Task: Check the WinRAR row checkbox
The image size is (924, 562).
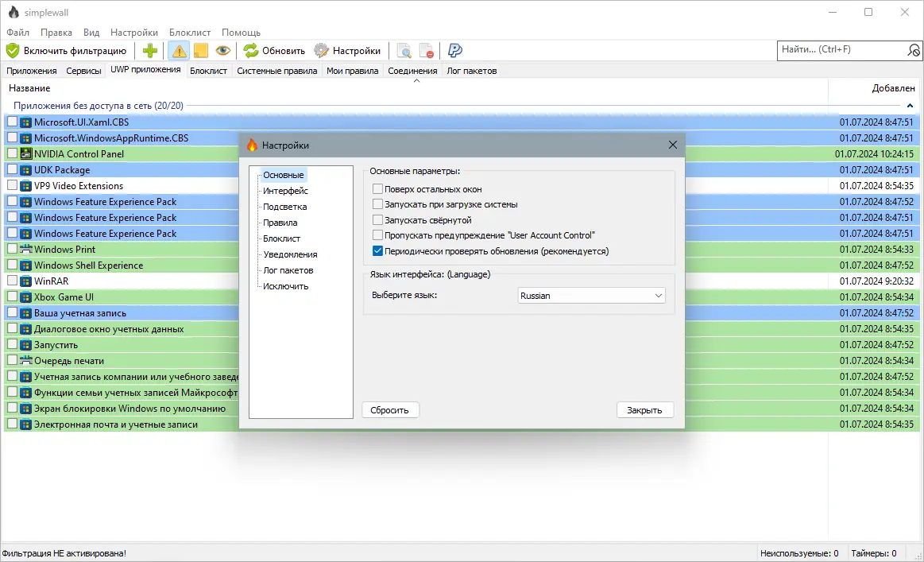Action: 12,281
